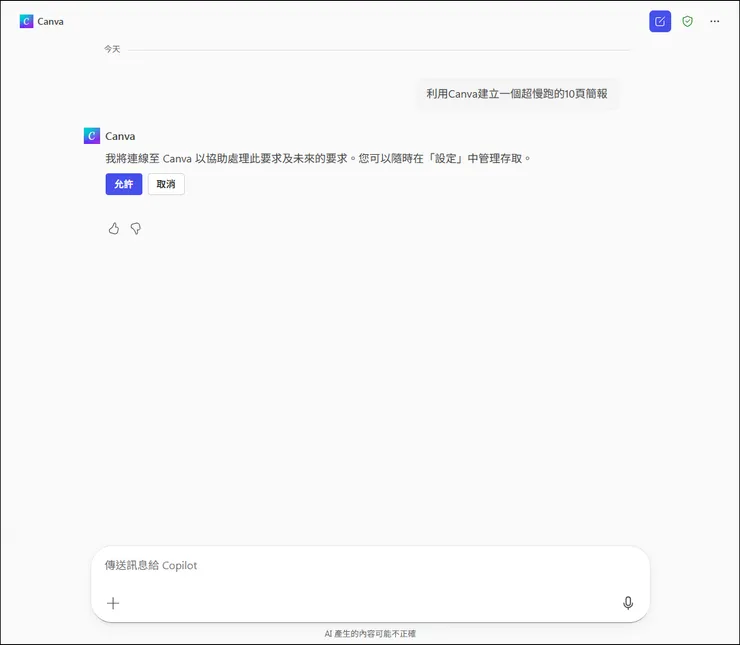
Task: Click the 今天 date label
Action: click(112, 49)
